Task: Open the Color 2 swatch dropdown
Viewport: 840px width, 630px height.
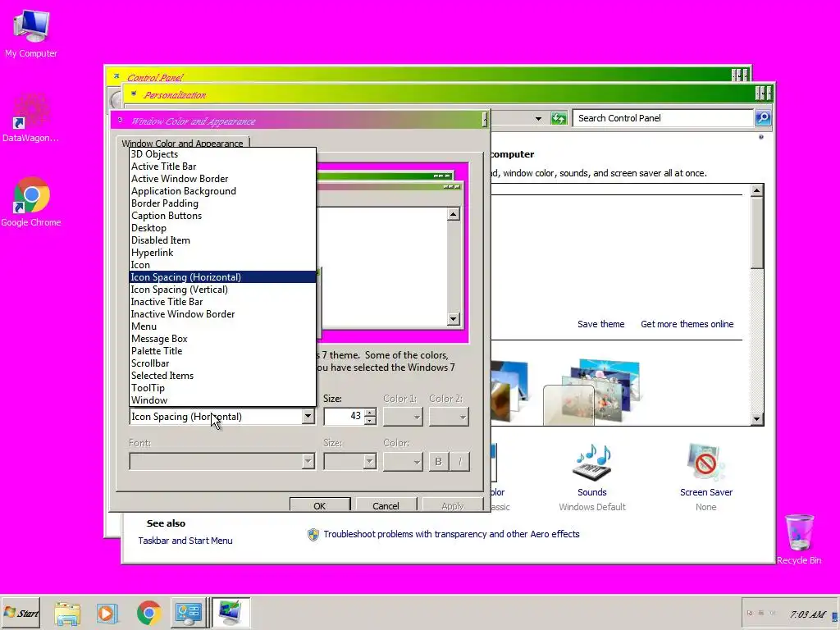Action: (449, 417)
